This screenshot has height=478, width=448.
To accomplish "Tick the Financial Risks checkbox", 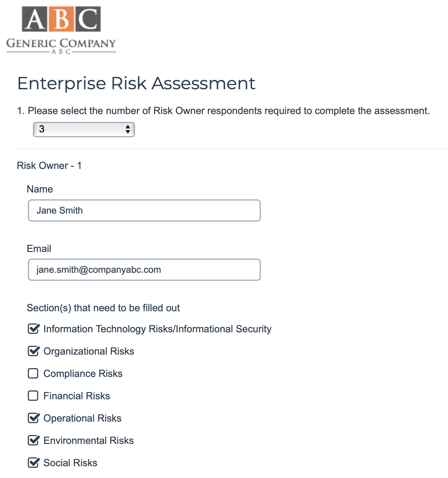I will 33,396.
